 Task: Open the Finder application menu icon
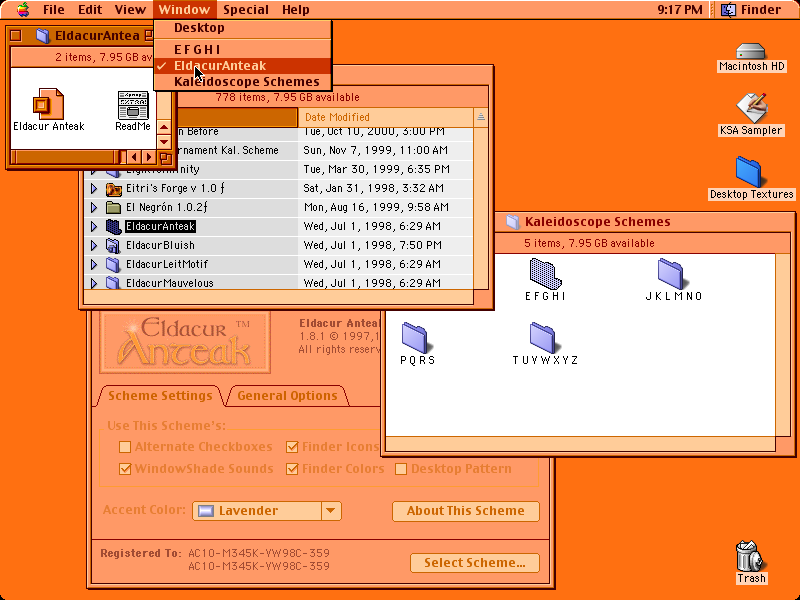[728, 9]
